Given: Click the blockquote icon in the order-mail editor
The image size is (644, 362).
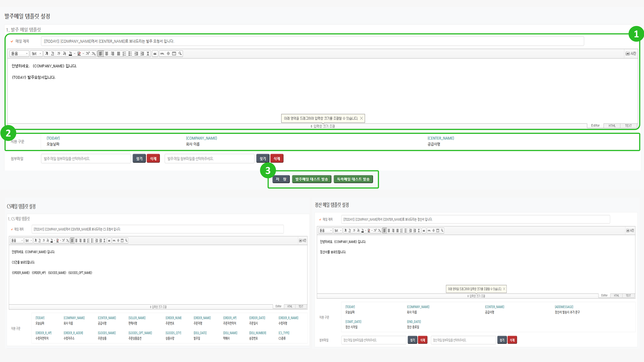Looking at the screenshot, I should 155,53.
